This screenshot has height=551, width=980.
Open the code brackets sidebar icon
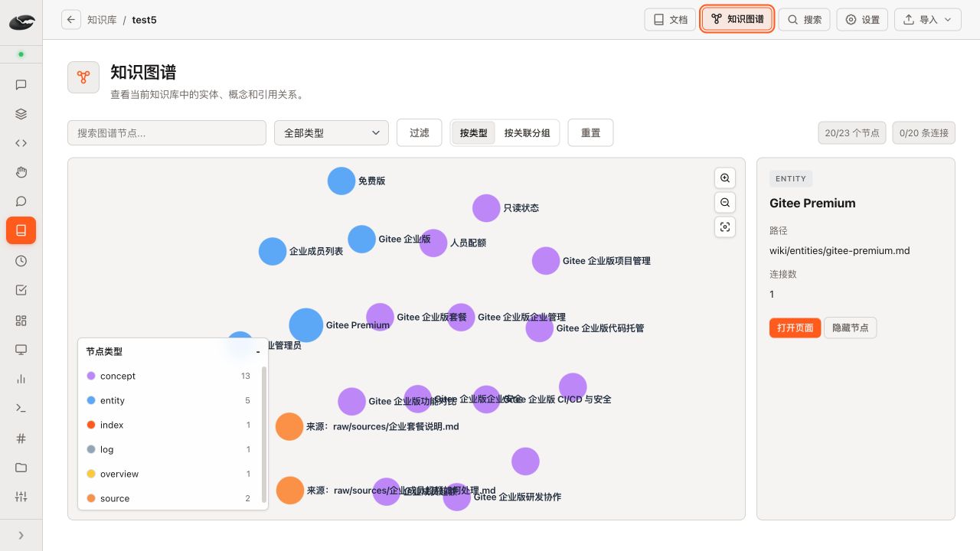click(x=21, y=143)
